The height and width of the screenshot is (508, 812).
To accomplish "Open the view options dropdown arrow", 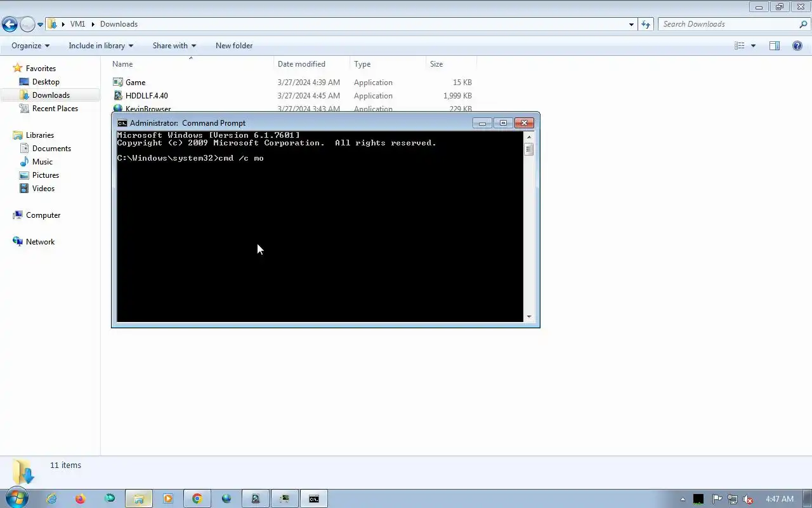I will pos(753,46).
